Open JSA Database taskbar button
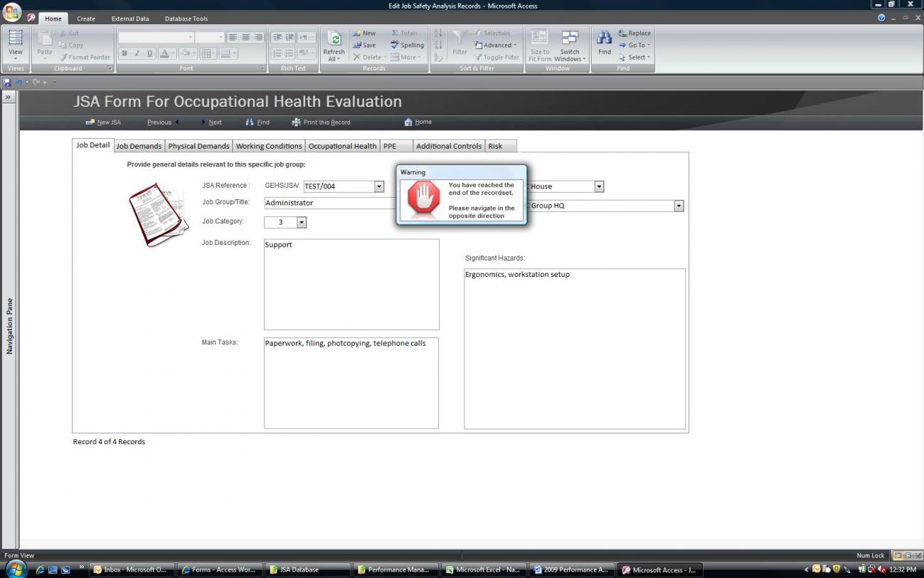Viewport: 924px width, 578px height. tap(308, 569)
